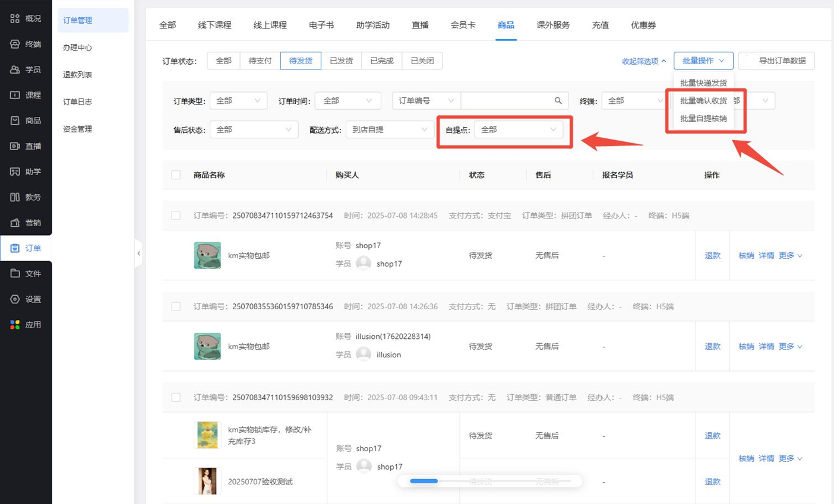Open the 学员 students sidebar icon

click(15, 69)
